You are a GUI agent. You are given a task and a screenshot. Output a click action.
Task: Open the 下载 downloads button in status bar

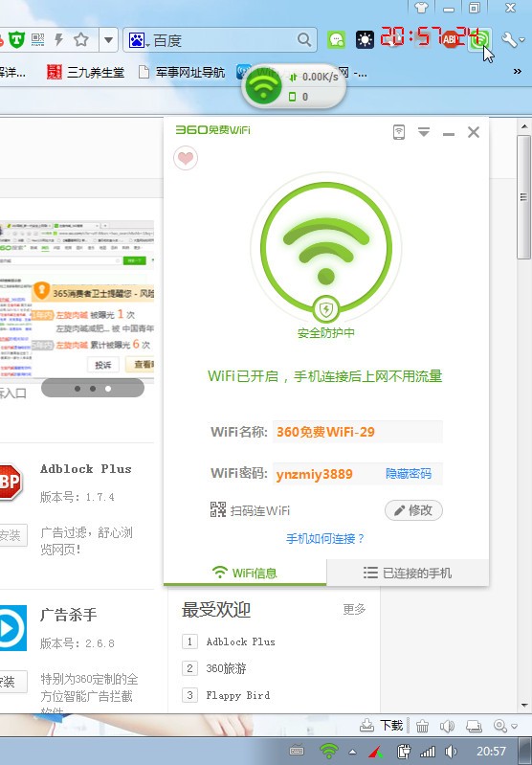(382, 726)
